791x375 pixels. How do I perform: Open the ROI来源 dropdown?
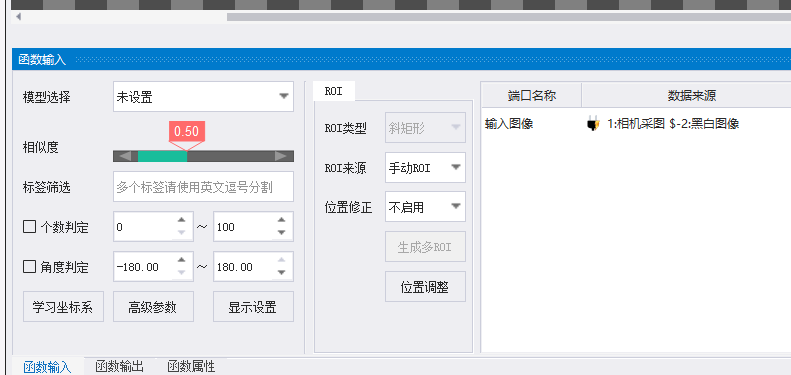pos(456,168)
